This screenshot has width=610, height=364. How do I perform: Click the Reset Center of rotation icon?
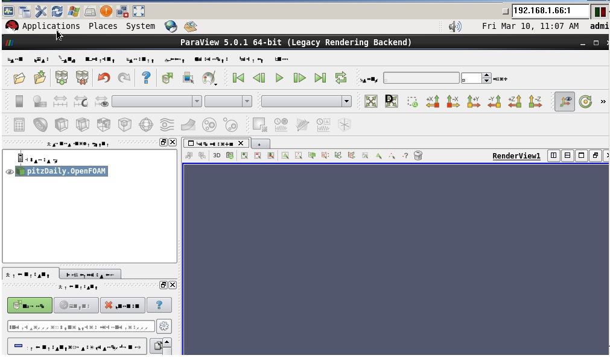click(585, 102)
